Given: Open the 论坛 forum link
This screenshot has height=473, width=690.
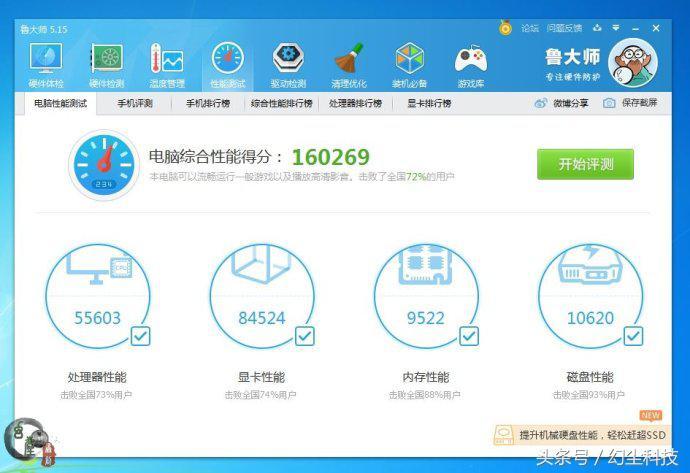Looking at the screenshot, I should (x=530, y=28).
